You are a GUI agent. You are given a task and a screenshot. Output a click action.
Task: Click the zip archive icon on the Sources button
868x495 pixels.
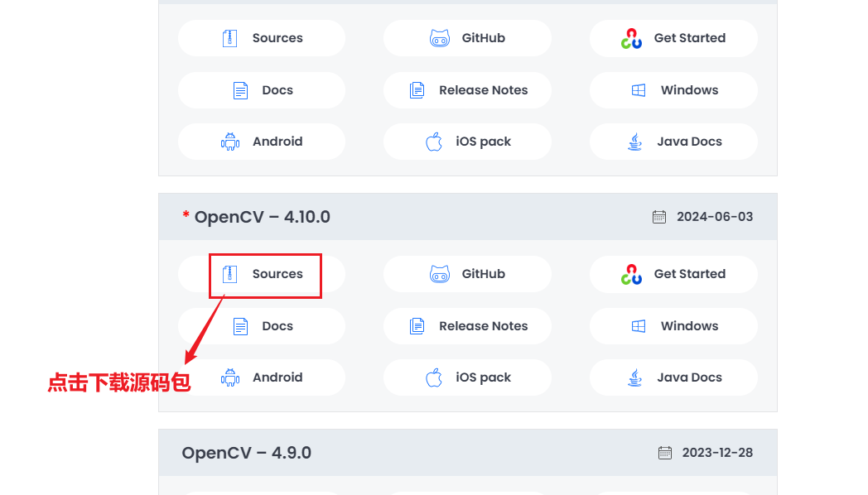coord(229,274)
